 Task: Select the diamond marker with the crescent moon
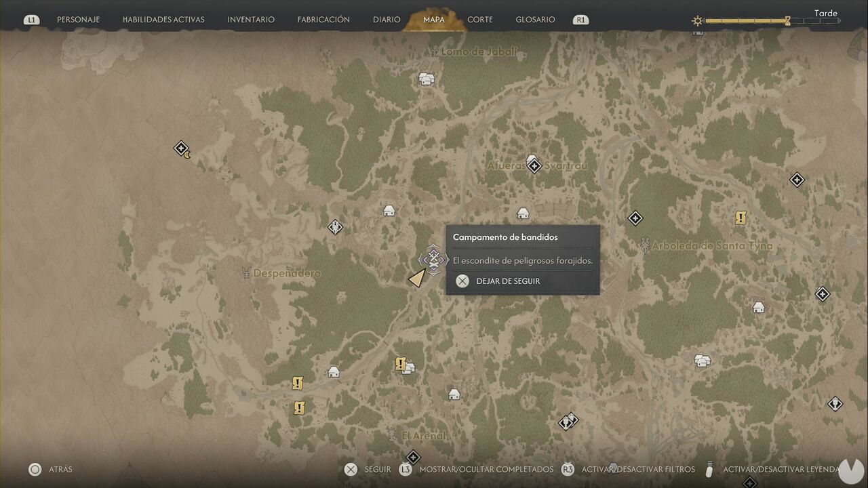(182, 149)
